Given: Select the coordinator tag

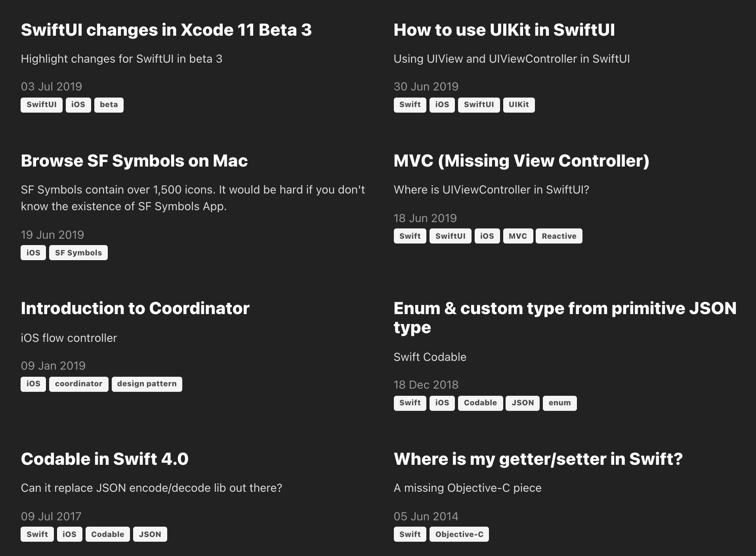Looking at the screenshot, I should point(78,384).
